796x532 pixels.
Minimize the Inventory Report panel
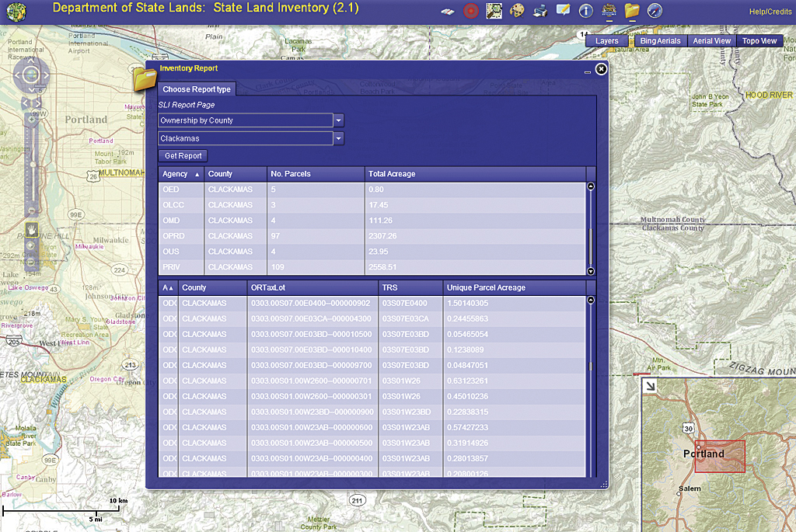[588, 72]
